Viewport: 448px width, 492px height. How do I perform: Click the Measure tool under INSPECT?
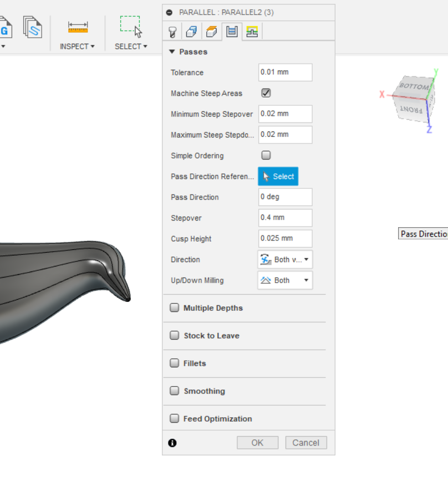[77, 27]
